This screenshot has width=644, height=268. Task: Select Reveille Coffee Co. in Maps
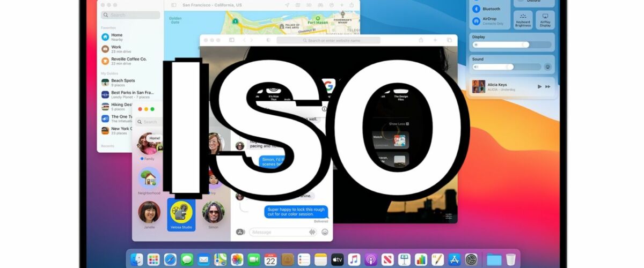131,61
